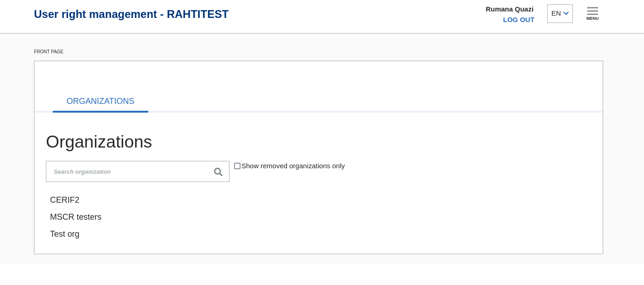
Task: Click the EN text in language box
Action: point(556,13)
